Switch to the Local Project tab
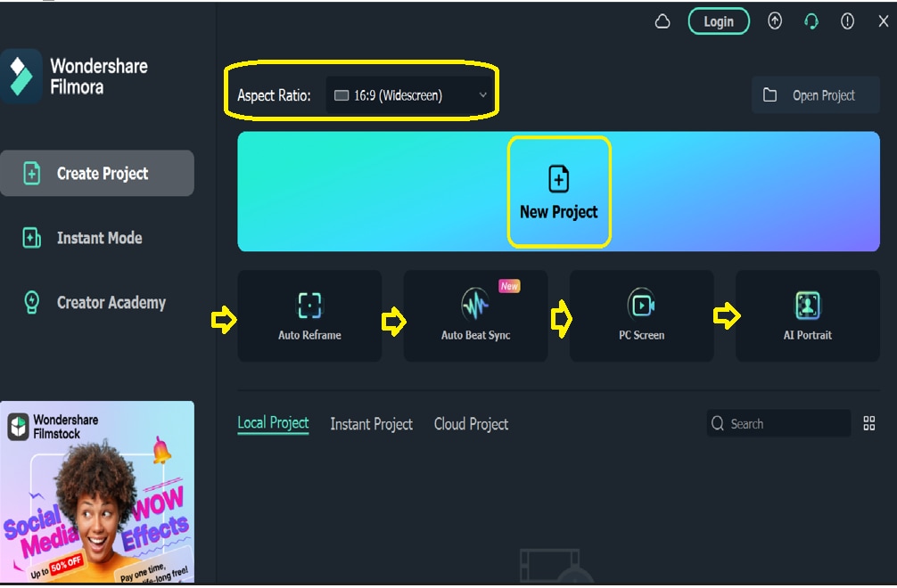This screenshot has width=897, height=588. coord(273,423)
